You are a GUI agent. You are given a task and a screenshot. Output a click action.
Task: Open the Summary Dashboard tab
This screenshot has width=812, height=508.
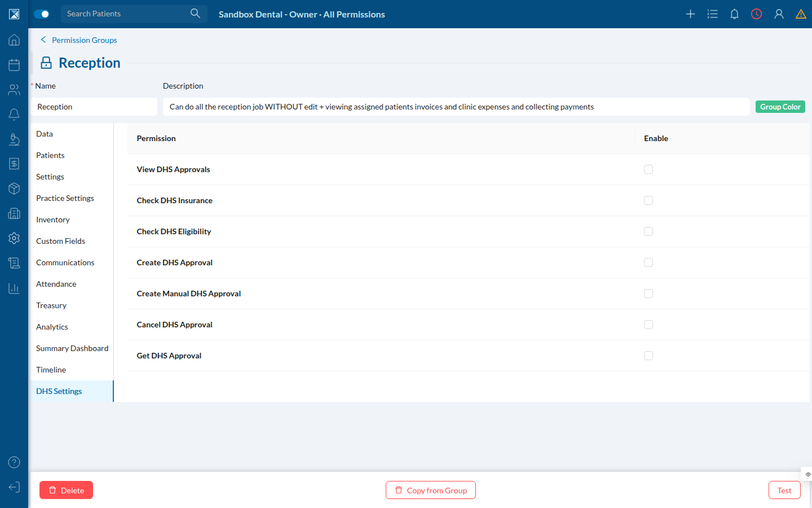(71, 348)
